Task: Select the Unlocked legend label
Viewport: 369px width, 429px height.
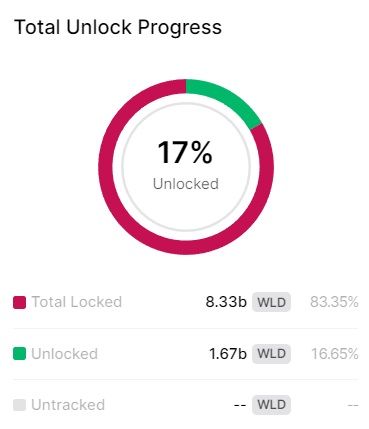Action: [x=64, y=354]
